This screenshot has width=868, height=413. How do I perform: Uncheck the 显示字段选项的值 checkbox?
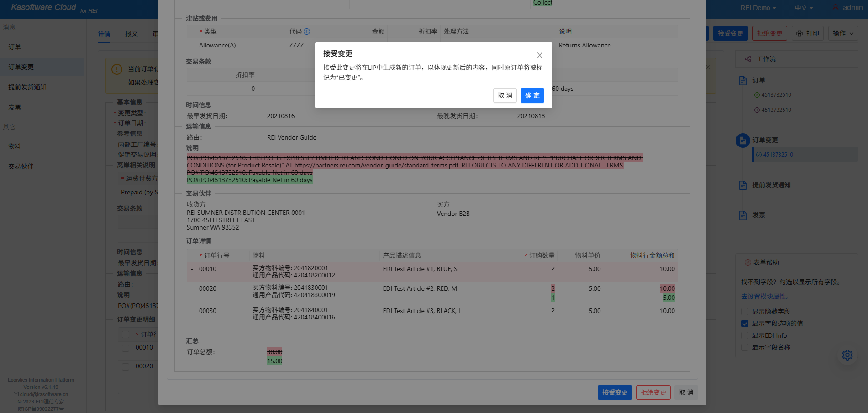pyautogui.click(x=744, y=324)
